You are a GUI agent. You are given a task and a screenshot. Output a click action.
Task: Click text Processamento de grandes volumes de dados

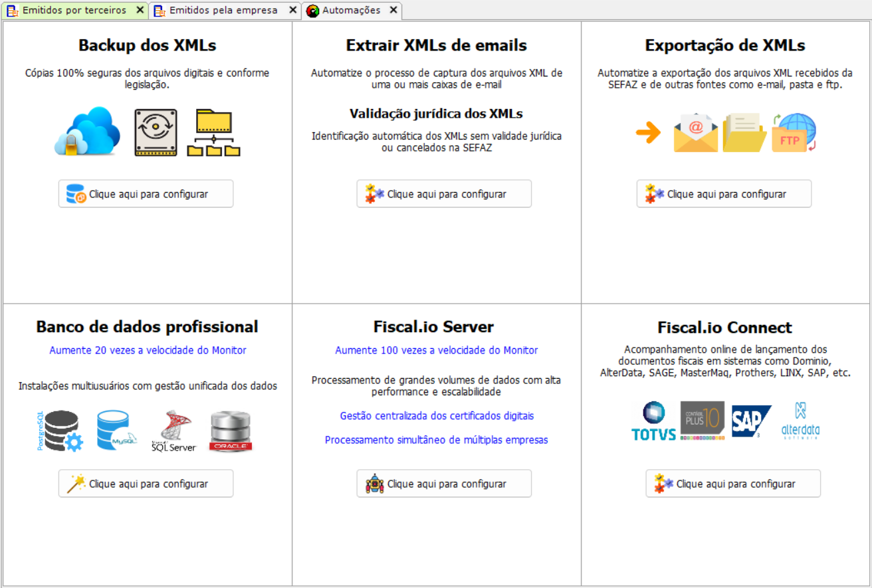coord(437,386)
